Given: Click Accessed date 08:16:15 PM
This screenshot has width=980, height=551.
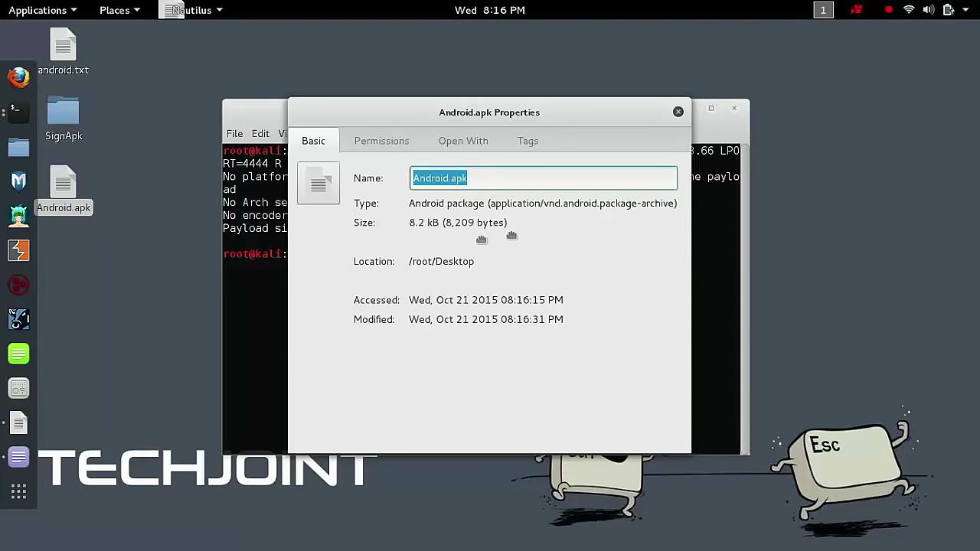Looking at the screenshot, I should coord(485,300).
